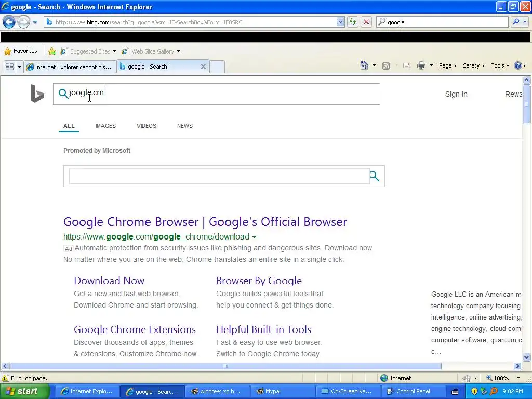Close the google - Search tab
Image resolution: width=532 pixels, height=399 pixels.
point(203,66)
